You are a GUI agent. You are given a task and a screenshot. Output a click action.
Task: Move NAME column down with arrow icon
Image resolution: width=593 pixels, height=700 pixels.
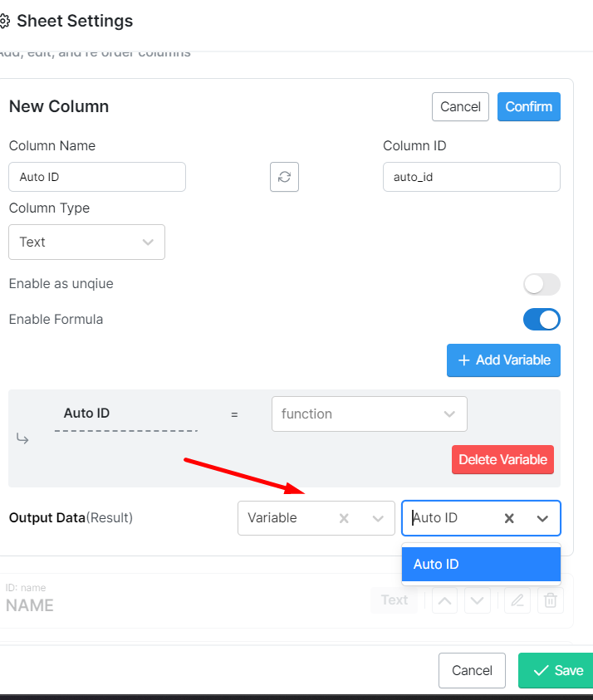(477, 600)
